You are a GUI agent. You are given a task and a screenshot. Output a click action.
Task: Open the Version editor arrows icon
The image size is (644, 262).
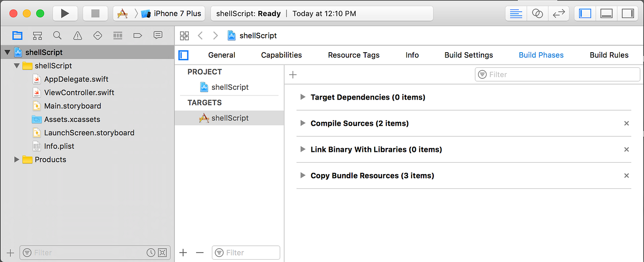click(x=559, y=13)
